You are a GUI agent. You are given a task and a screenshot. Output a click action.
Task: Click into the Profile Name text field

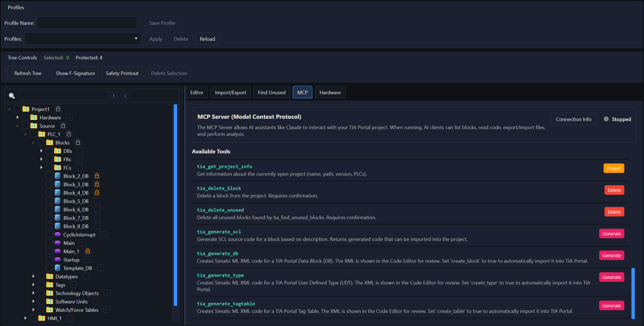[x=87, y=23]
